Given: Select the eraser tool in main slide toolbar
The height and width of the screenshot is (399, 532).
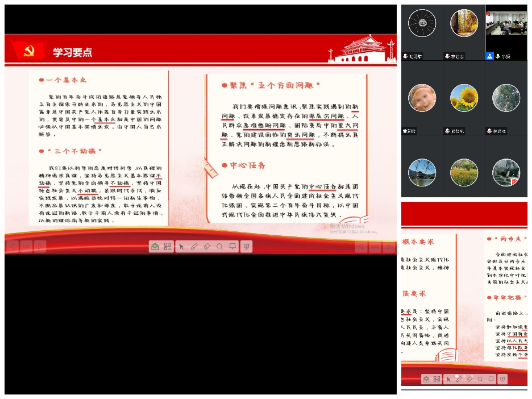Looking at the screenshot, I should (x=207, y=247).
